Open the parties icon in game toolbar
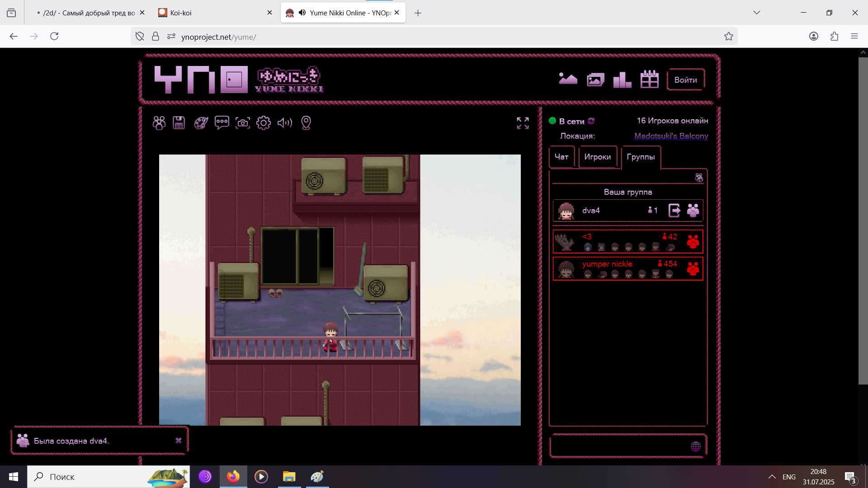 (159, 123)
